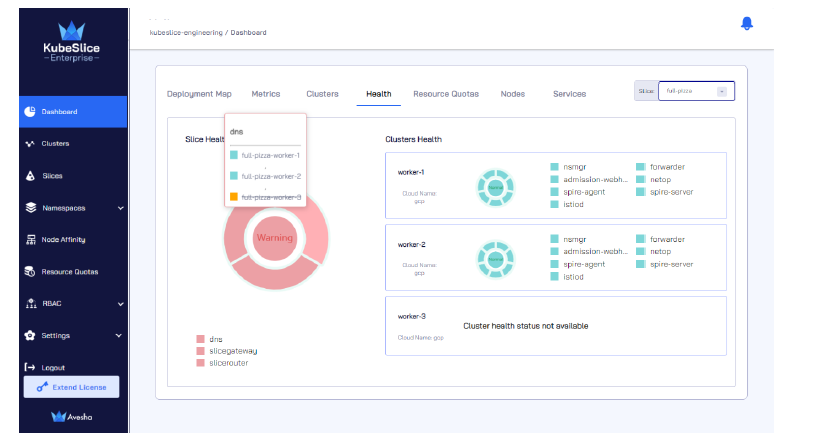
Task: Click the full-pizza-worker-1 teal swatch in tooltip
Action: [233, 155]
